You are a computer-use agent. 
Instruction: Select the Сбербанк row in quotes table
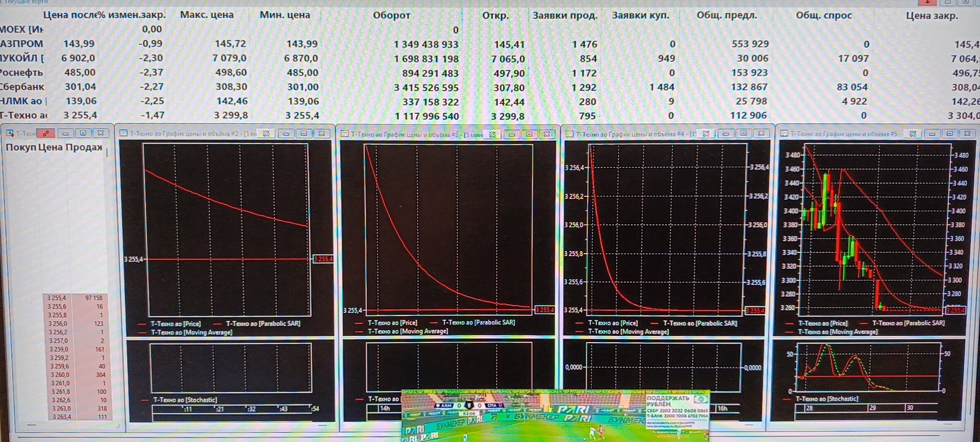[23, 87]
